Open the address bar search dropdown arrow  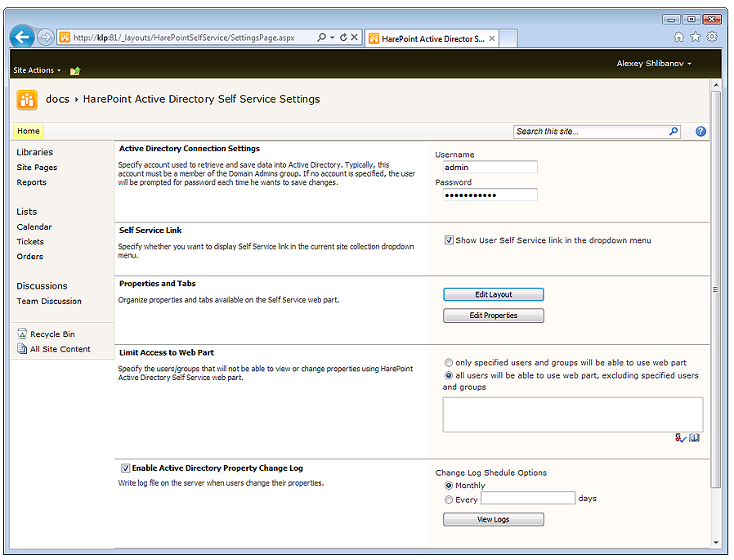[x=332, y=38]
